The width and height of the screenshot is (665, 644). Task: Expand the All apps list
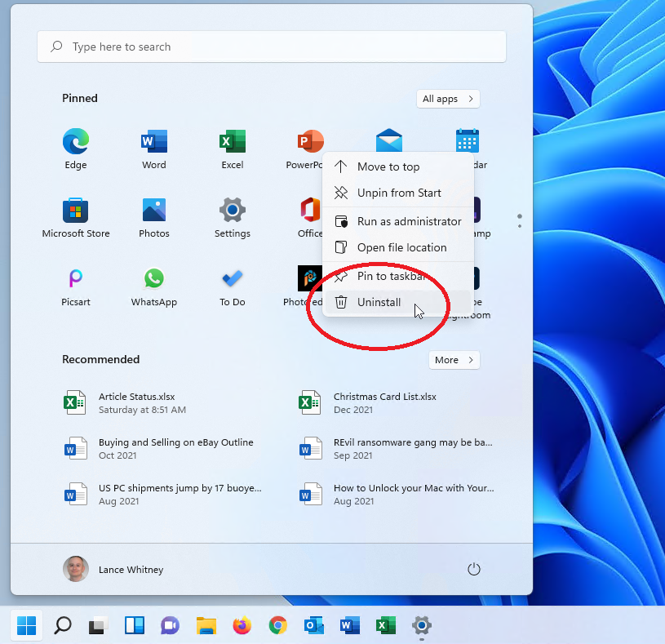click(448, 99)
